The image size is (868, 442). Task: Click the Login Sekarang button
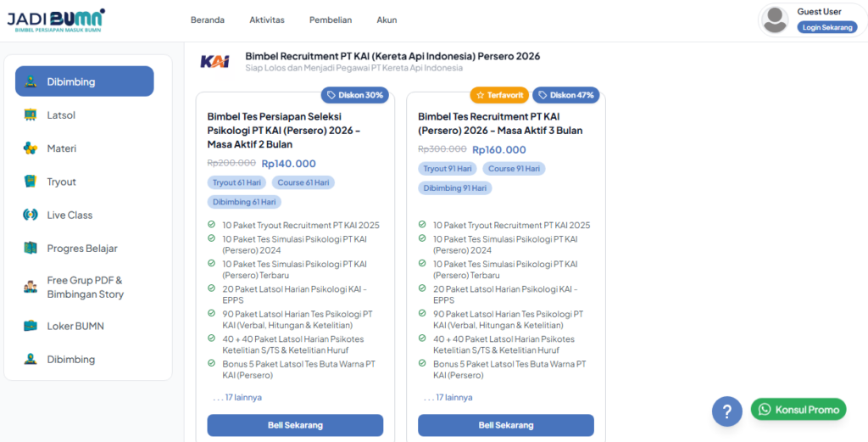pyautogui.click(x=827, y=27)
